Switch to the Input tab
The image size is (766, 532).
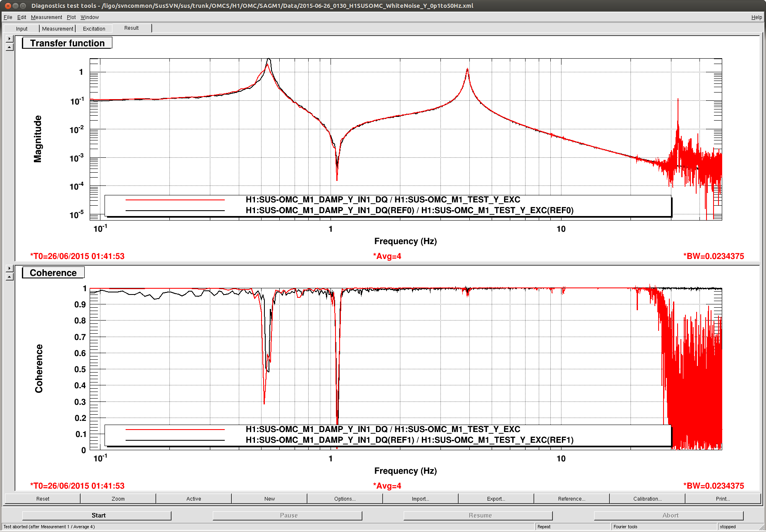click(x=21, y=28)
